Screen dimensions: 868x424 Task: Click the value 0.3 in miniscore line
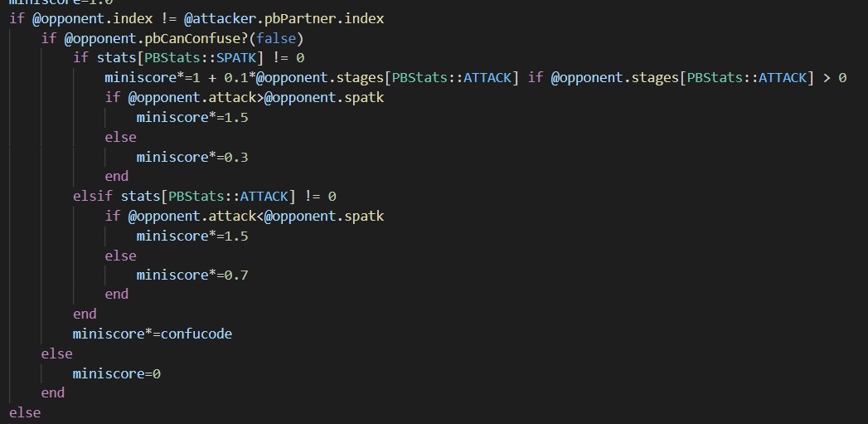point(236,157)
